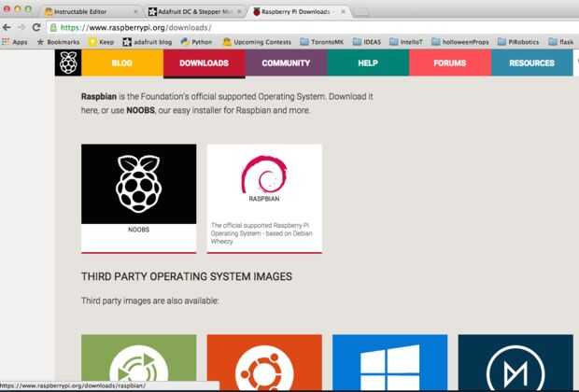Close the Adafruit DC & Stepper tab
The width and height of the screenshot is (579, 392).
click(x=239, y=12)
